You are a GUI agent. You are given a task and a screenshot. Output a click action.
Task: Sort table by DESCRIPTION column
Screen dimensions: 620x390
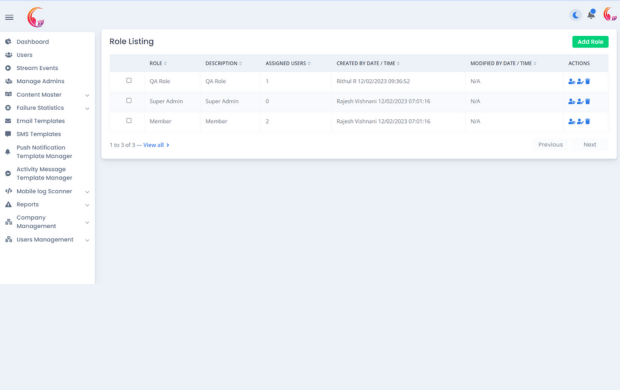(223, 63)
